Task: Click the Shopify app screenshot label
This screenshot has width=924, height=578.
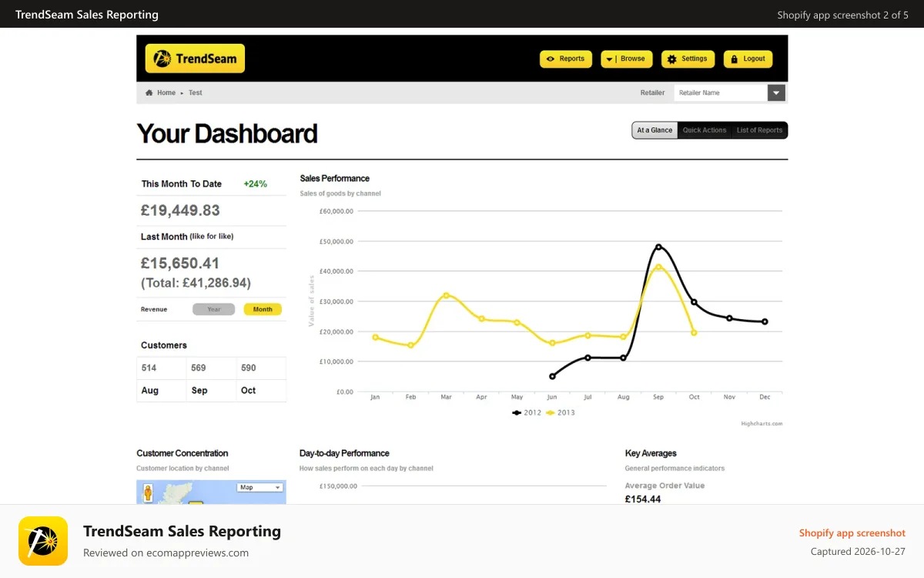Action: tap(852, 533)
